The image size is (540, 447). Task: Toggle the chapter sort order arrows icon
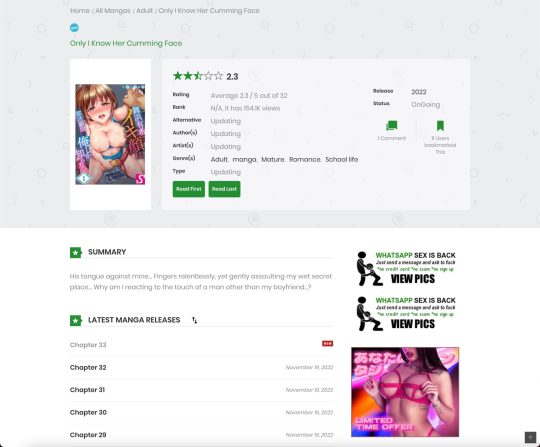(x=195, y=320)
